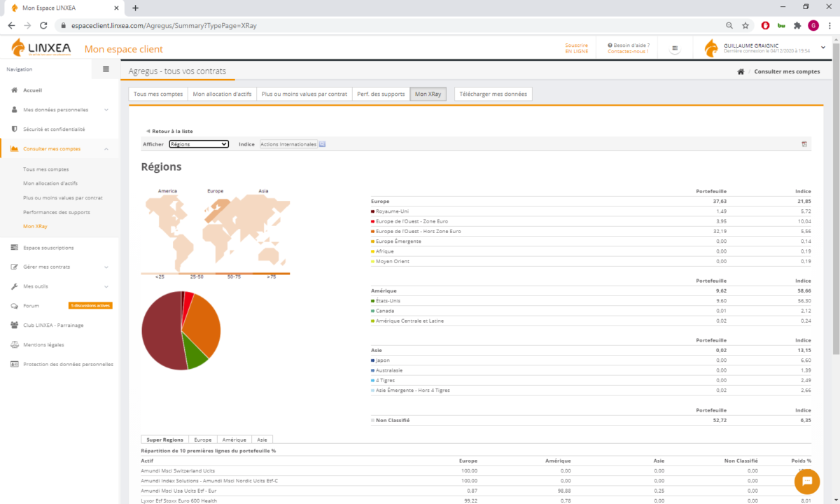
Task: Open Sécurité et confidentialité via its shield icon
Action: click(15, 129)
